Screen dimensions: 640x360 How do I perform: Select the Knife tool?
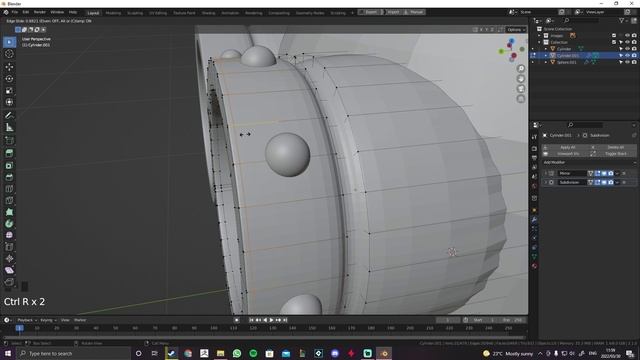[x=9, y=200]
